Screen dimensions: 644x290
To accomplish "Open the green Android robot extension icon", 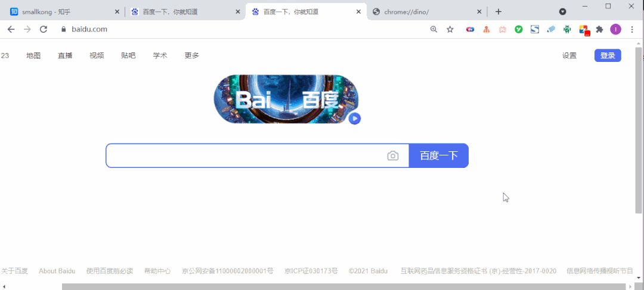I will point(567,29).
